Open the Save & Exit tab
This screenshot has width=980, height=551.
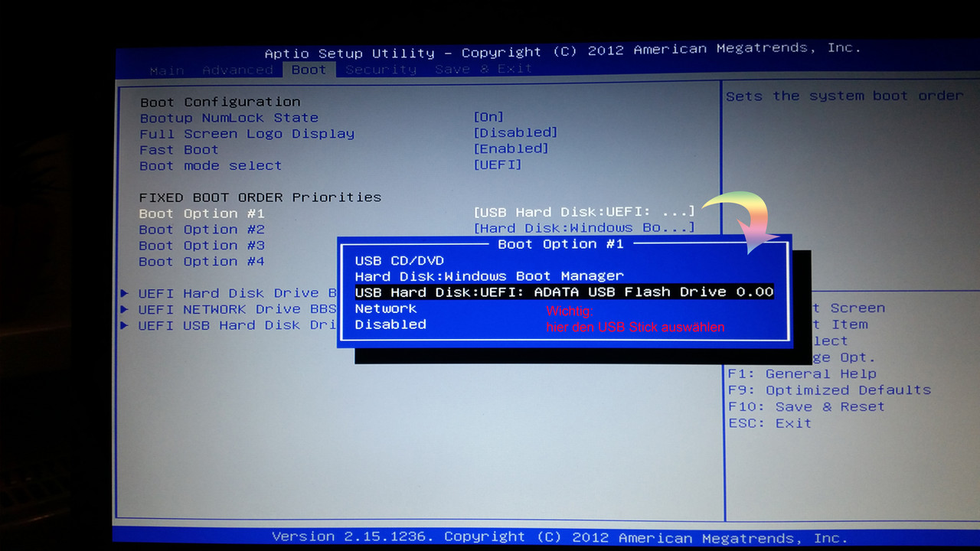click(x=482, y=69)
